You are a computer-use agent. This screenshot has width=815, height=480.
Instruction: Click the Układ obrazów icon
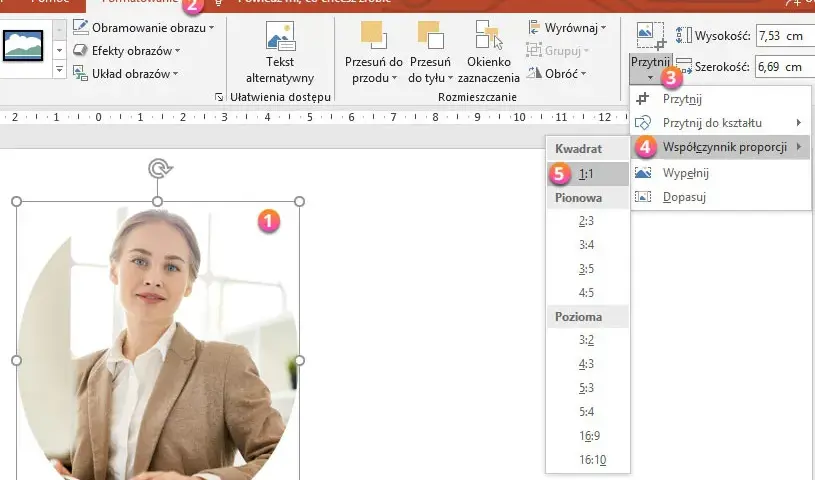click(x=80, y=73)
